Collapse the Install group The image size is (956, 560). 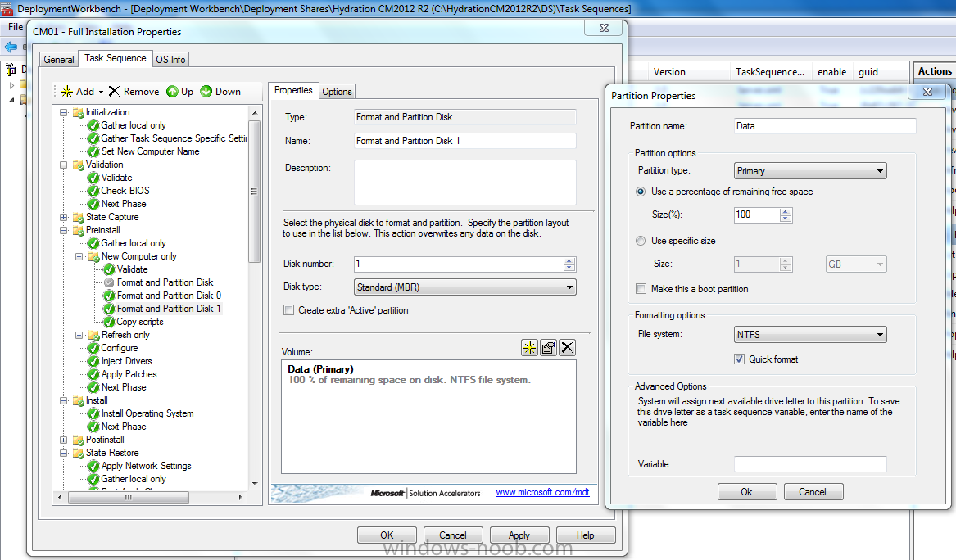(63, 401)
